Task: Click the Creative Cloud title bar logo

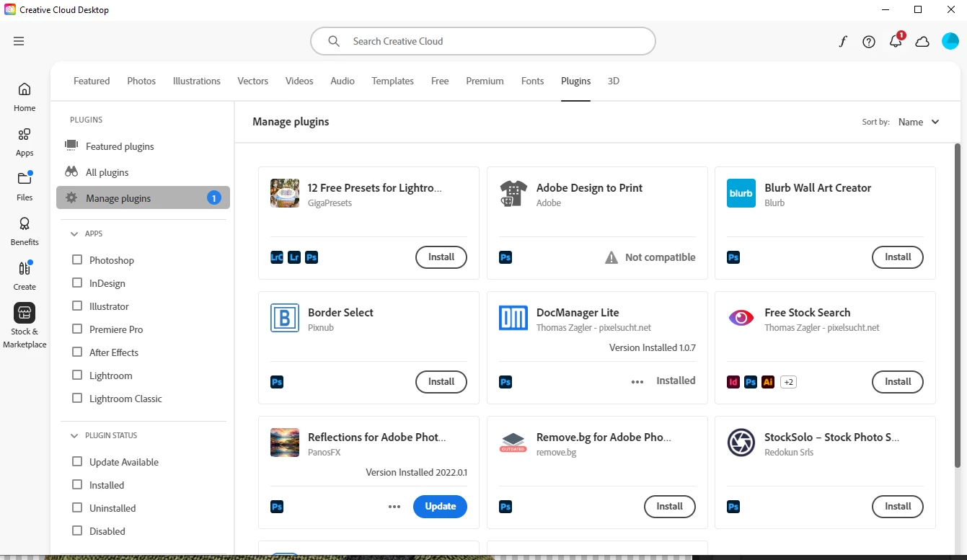Action: tap(10, 9)
